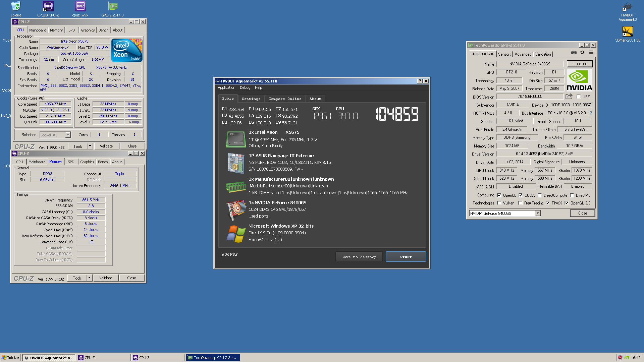This screenshot has height=362, width=644.
Task: Click Save to desktop in Aquamark
Action: pyautogui.click(x=359, y=257)
